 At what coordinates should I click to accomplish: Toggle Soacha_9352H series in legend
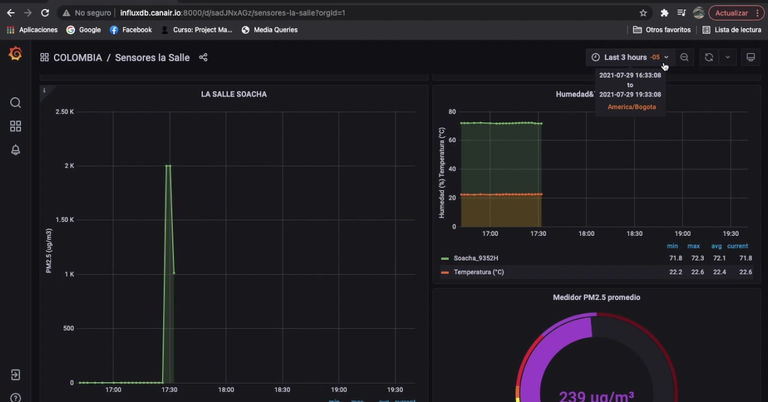476,258
